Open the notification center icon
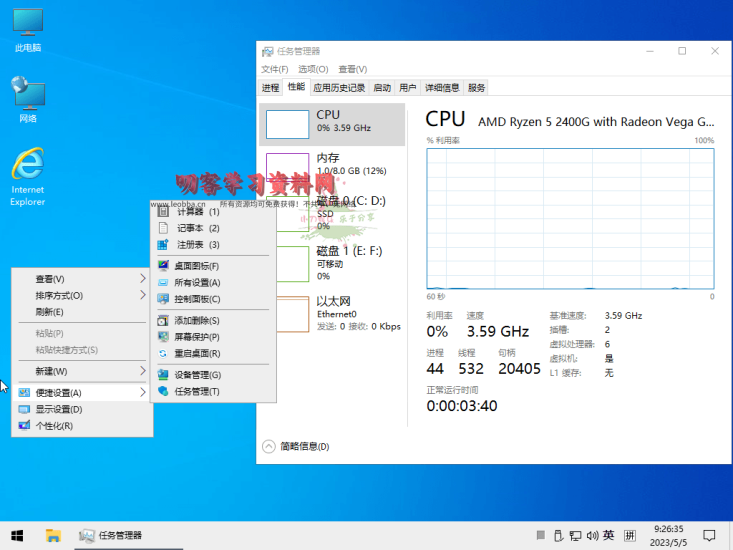Image resolution: width=733 pixels, height=550 pixels. 709,536
